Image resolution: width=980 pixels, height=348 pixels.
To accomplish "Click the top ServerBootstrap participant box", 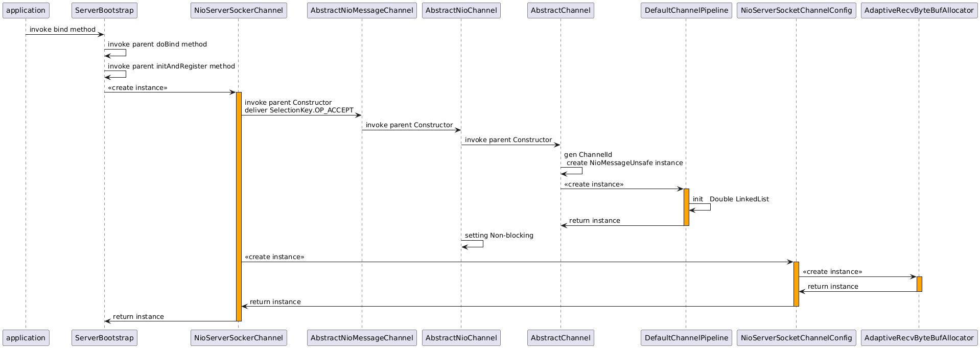I will tap(104, 10).
